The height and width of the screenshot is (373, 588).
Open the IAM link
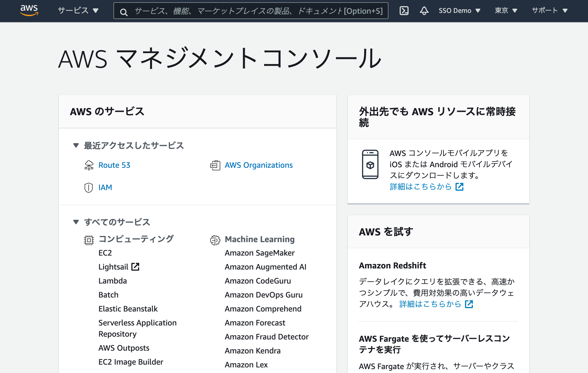point(105,187)
